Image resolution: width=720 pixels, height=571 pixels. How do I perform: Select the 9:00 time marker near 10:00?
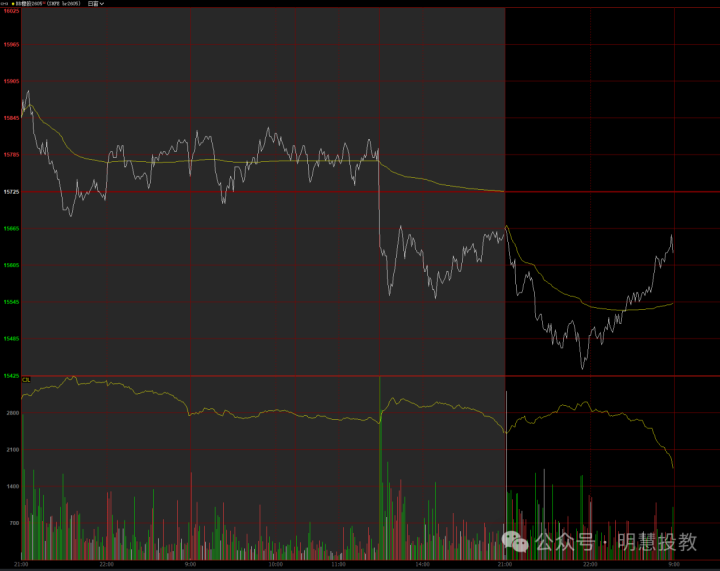coord(191,564)
